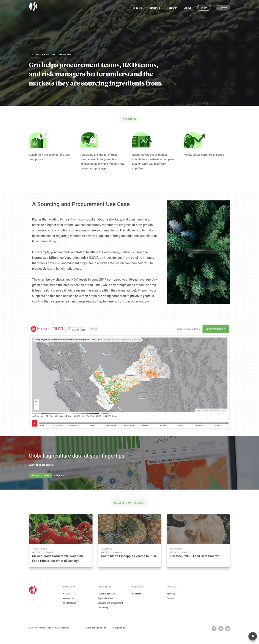The width and height of the screenshot is (259, 644).
Task: Click the red Gro logo in footer
Action: 33,589
